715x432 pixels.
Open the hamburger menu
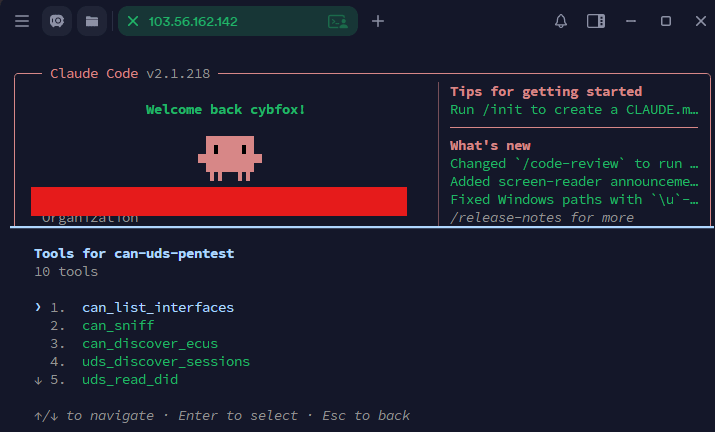(x=22, y=21)
